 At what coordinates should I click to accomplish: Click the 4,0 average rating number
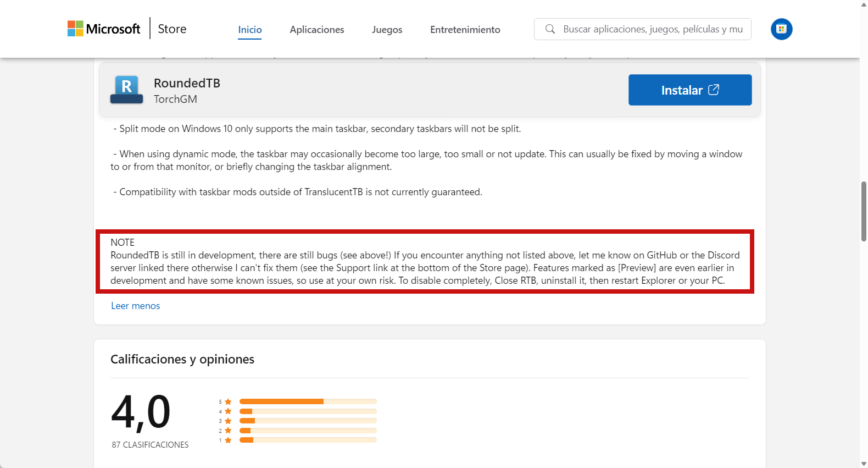tap(141, 411)
